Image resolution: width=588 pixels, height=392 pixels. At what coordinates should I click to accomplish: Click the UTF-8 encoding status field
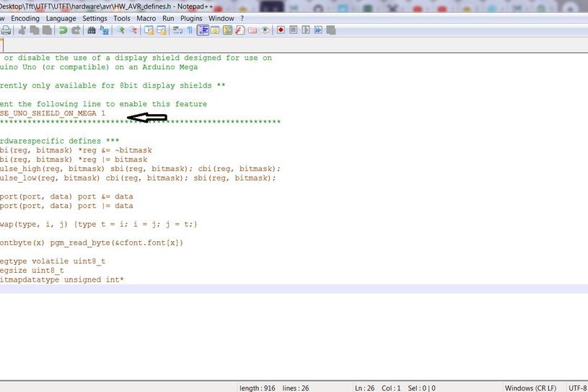[577, 388]
